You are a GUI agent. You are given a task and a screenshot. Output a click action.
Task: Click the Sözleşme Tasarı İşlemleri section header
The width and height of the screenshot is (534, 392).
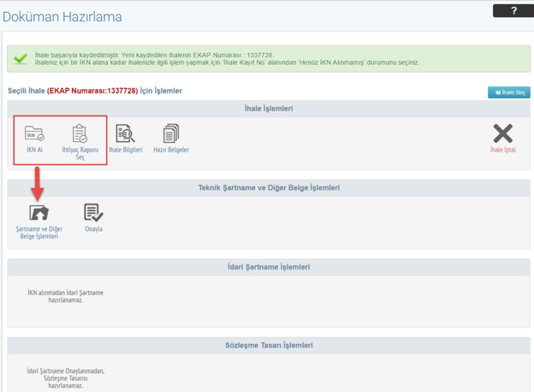pyautogui.click(x=268, y=346)
